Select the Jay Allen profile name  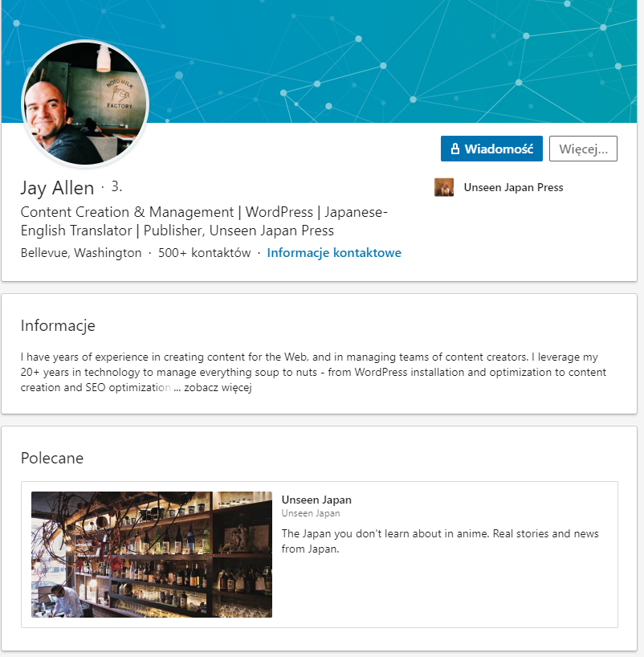click(57, 188)
